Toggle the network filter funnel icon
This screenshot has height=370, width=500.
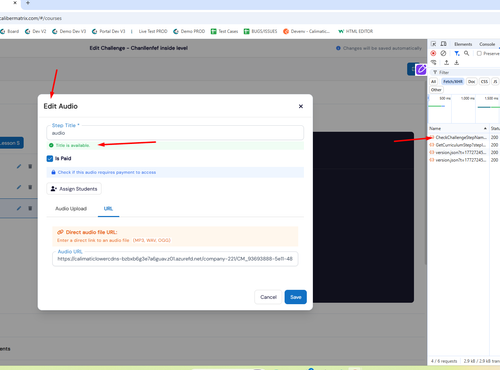[x=457, y=53]
